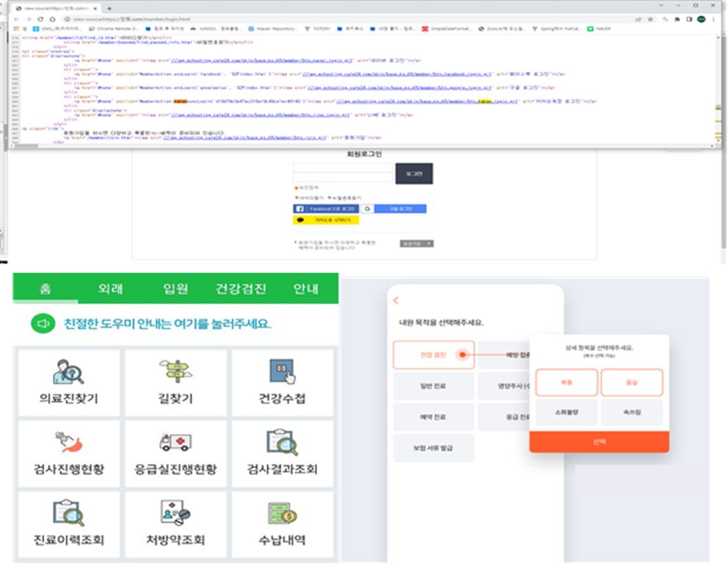
Task: Click the ID input field on login form
Action: [x=342, y=168]
